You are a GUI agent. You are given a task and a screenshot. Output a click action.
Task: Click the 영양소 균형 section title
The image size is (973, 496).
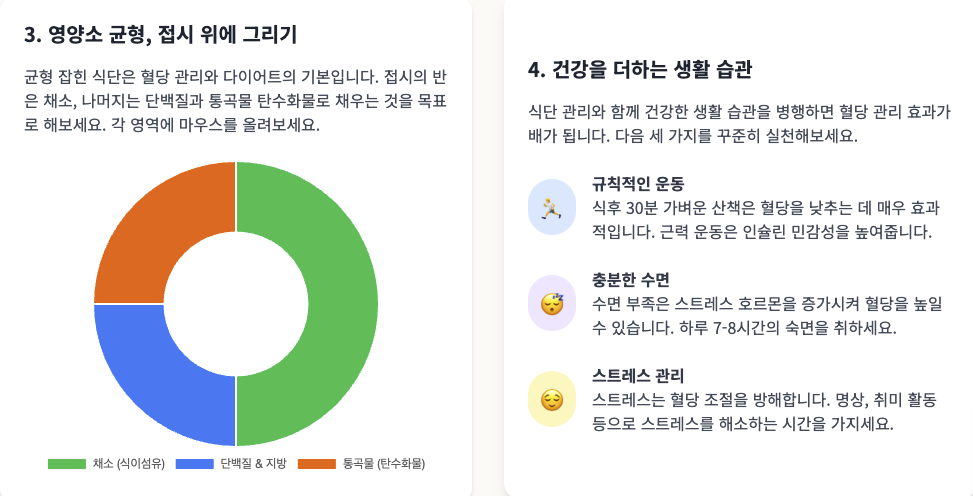coord(161,34)
